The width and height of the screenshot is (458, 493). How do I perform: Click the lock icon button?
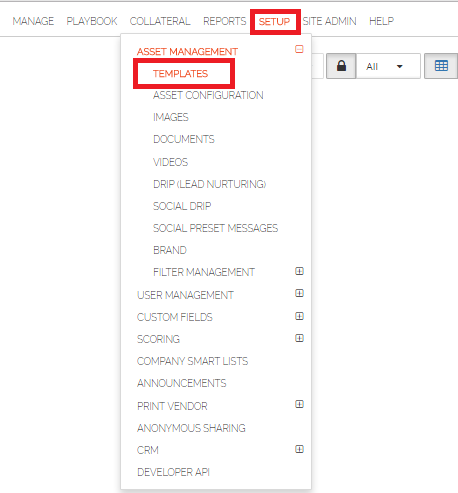[x=341, y=66]
